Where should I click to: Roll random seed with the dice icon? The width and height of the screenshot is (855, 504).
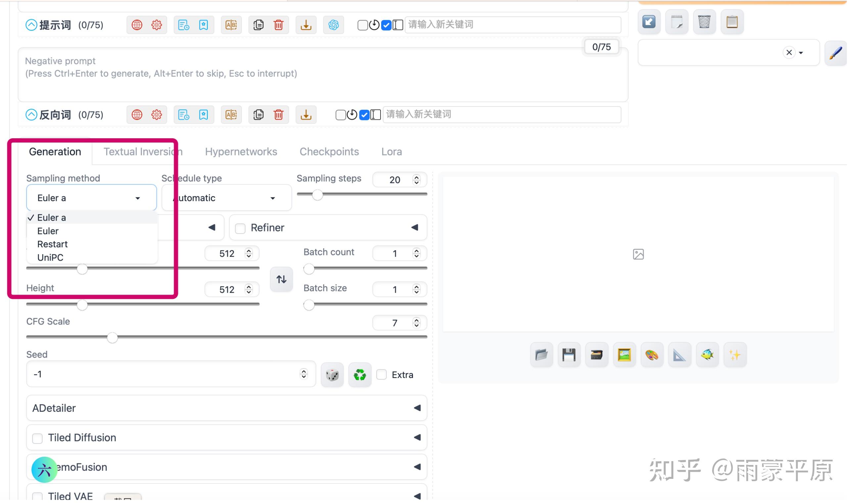(x=332, y=374)
